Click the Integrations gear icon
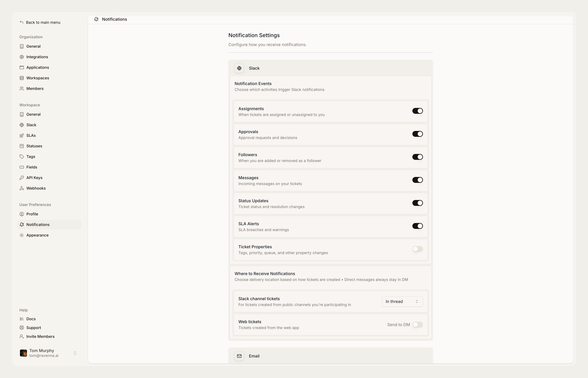Viewport: 588px width, 378px height. (x=22, y=57)
